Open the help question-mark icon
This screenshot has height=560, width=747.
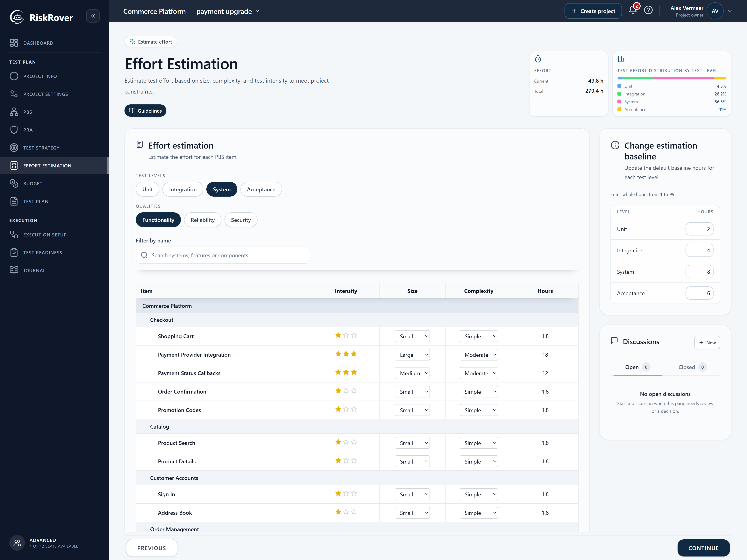click(x=648, y=10)
